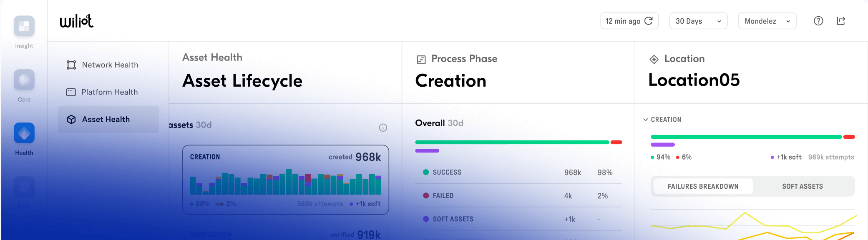Switch to FAILURES BREAKDOWN tab
This screenshot has width=868, height=240.
point(703,186)
